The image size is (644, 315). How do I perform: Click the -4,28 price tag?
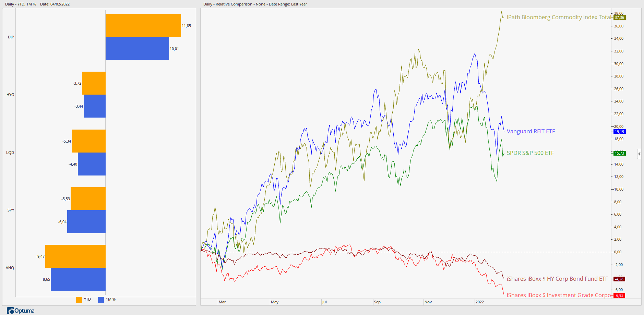(x=619, y=279)
